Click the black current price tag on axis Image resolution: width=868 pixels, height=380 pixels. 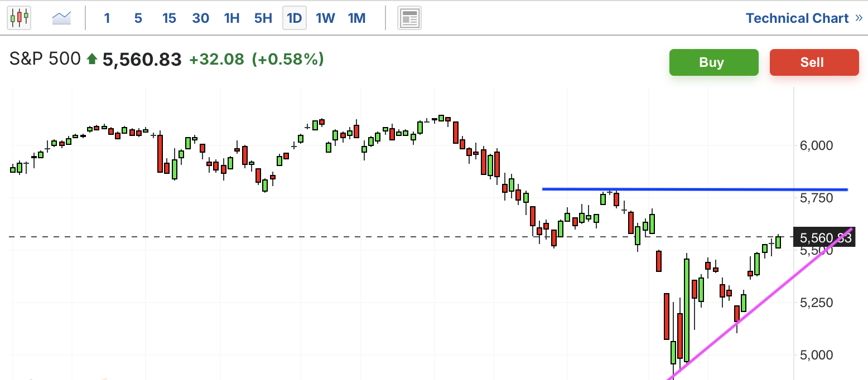[x=826, y=238]
